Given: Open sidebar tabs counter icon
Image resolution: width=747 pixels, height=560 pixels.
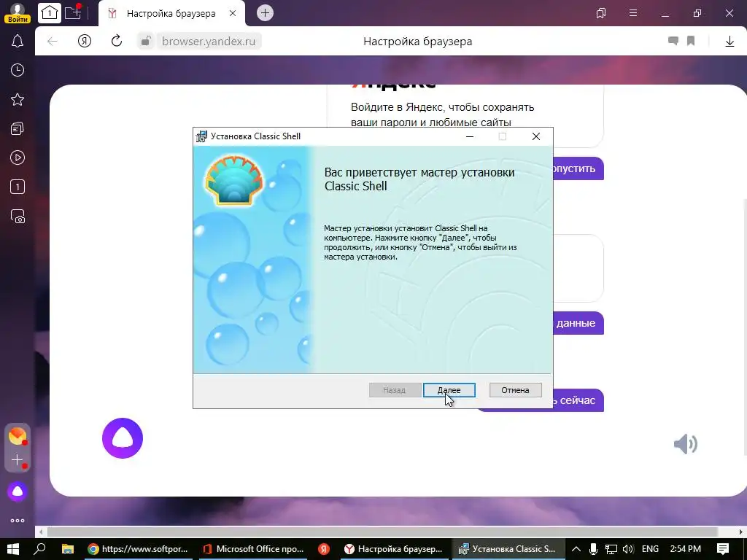Looking at the screenshot, I should [18, 187].
